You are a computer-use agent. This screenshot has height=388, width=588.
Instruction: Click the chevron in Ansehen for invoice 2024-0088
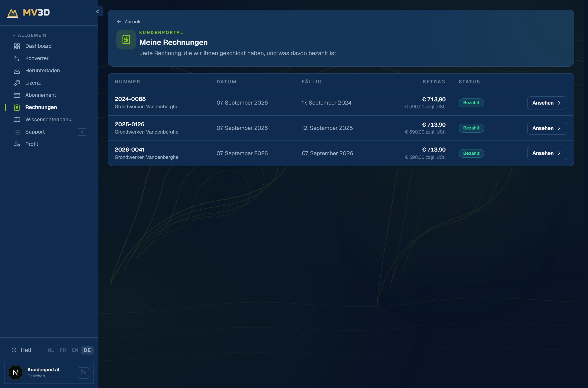tap(559, 103)
